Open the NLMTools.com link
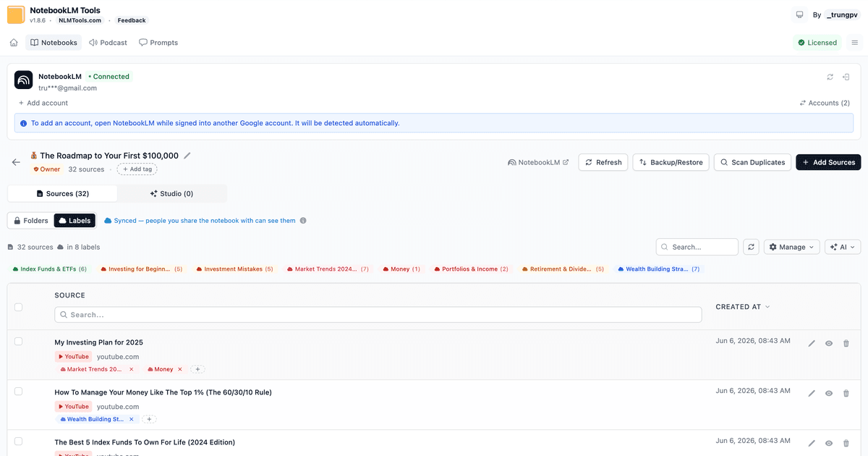Image resolution: width=868 pixels, height=456 pixels. pos(80,20)
